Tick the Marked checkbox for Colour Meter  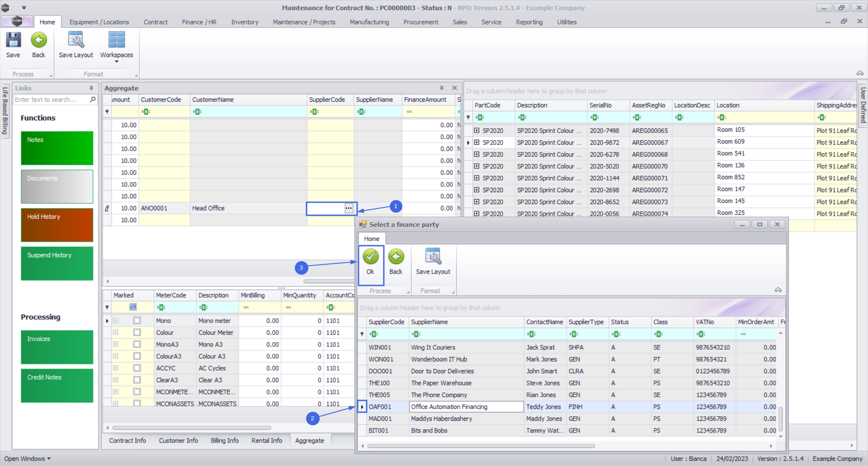(x=137, y=333)
